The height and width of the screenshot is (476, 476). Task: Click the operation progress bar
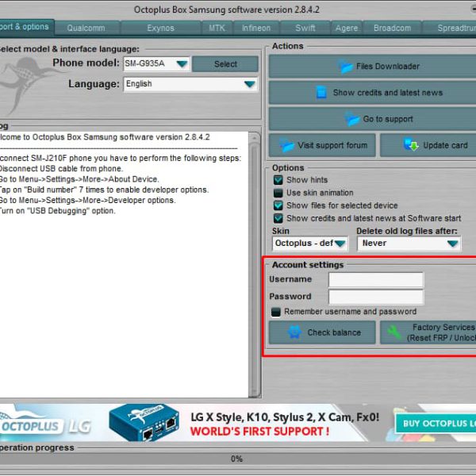click(238, 459)
